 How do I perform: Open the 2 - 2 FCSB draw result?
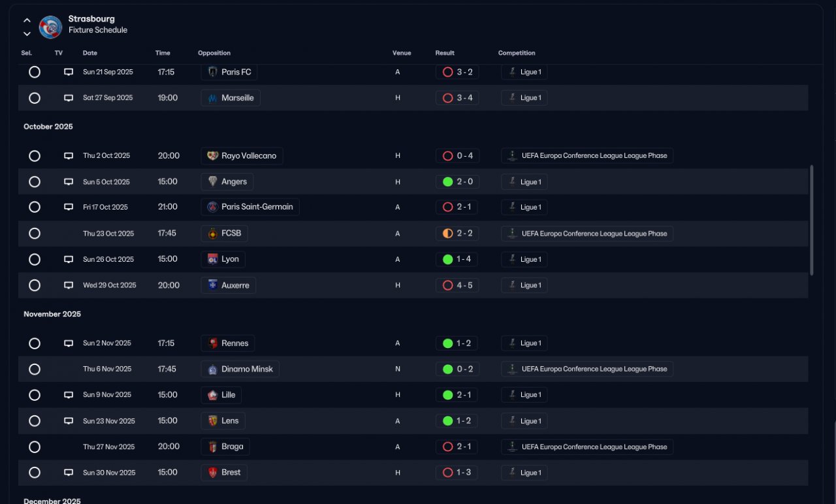[x=457, y=234]
